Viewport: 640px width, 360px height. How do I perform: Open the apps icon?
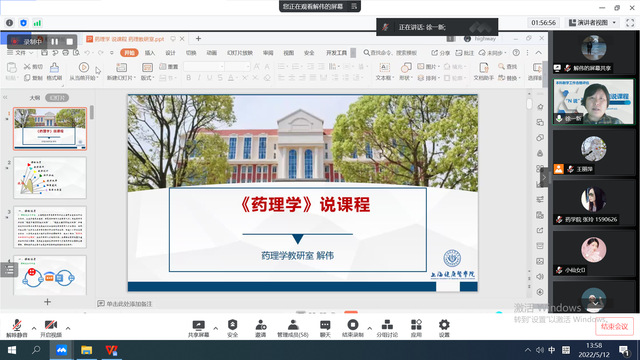click(416, 328)
